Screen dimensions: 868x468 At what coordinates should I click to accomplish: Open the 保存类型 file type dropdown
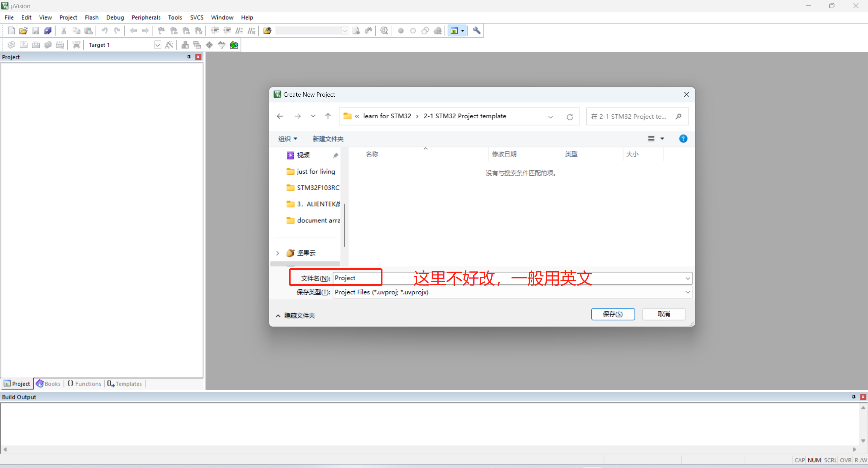(x=687, y=292)
